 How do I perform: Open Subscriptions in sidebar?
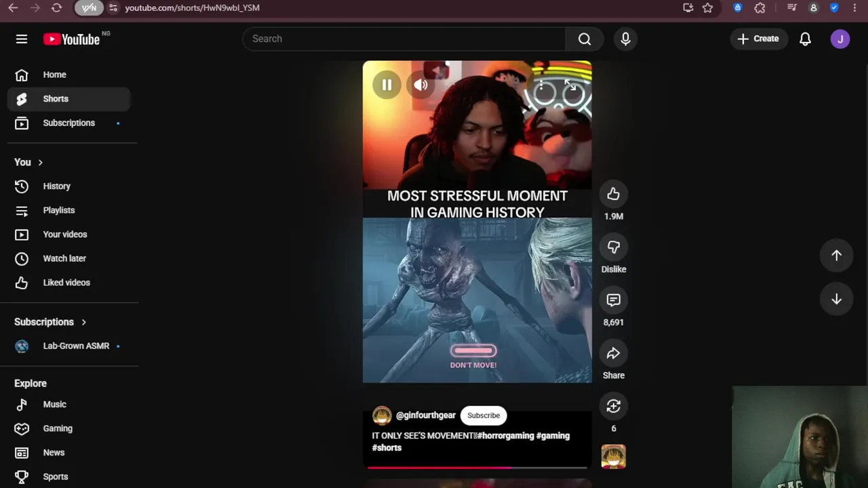[x=69, y=123]
